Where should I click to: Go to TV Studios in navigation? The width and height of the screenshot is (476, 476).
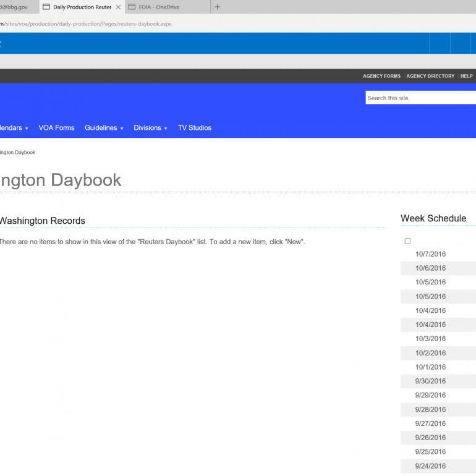[195, 128]
